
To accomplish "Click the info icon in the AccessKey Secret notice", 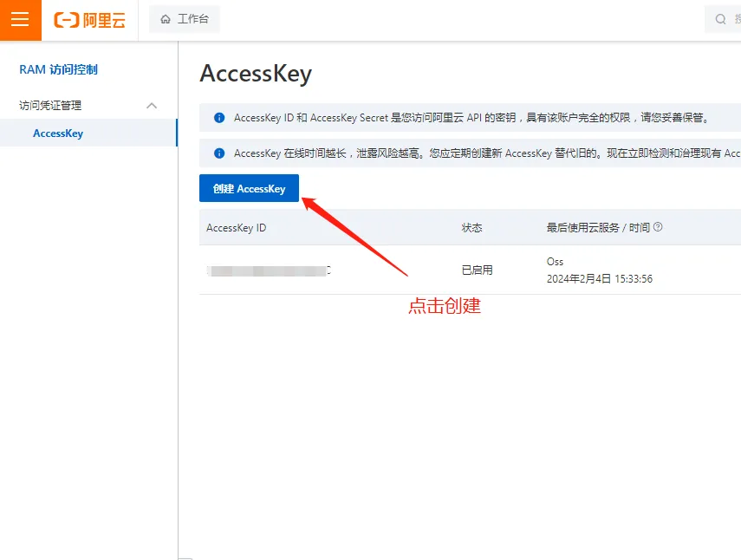I will tap(219, 118).
